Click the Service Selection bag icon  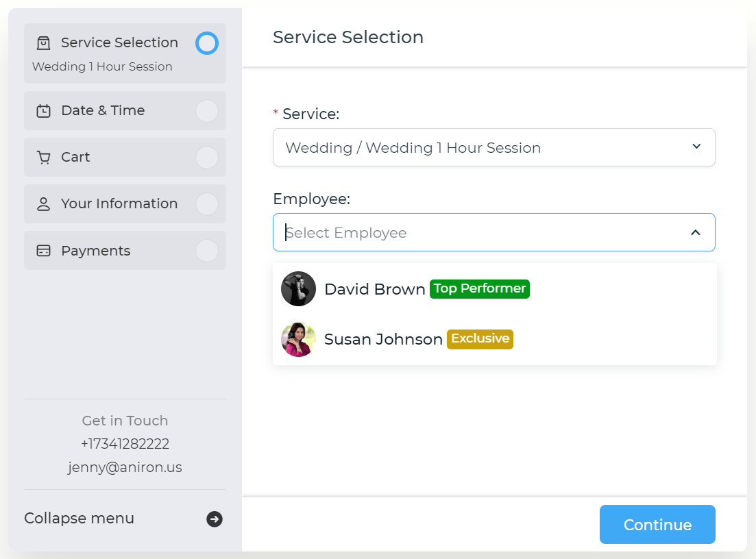[x=43, y=43]
